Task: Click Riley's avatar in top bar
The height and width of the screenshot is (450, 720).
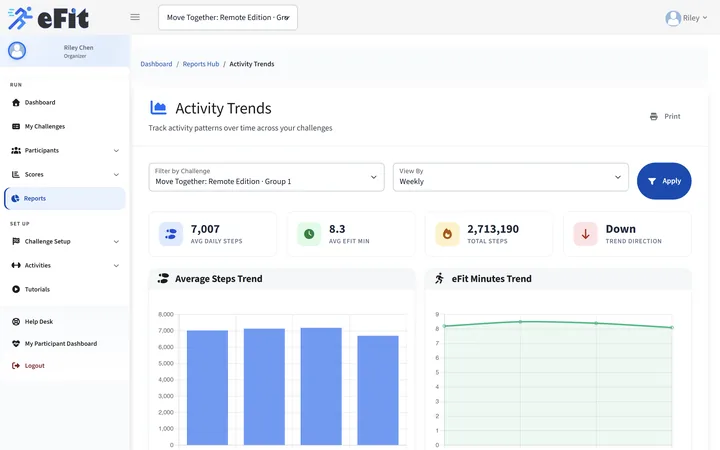Action: click(x=673, y=18)
